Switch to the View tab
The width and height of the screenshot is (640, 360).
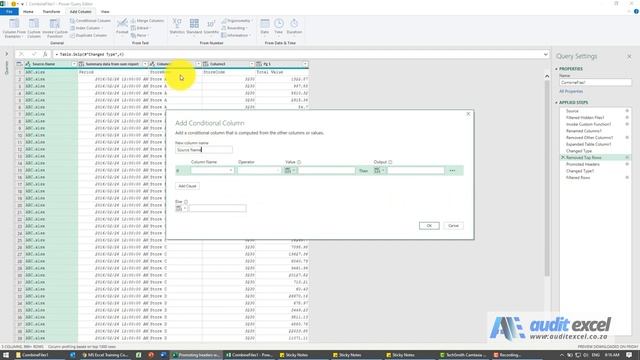coord(105,12)
